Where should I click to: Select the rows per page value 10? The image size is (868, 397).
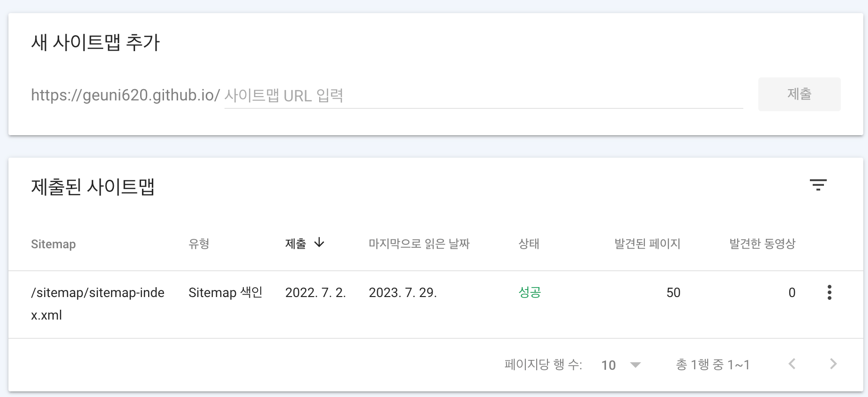(x=608, y=365)
